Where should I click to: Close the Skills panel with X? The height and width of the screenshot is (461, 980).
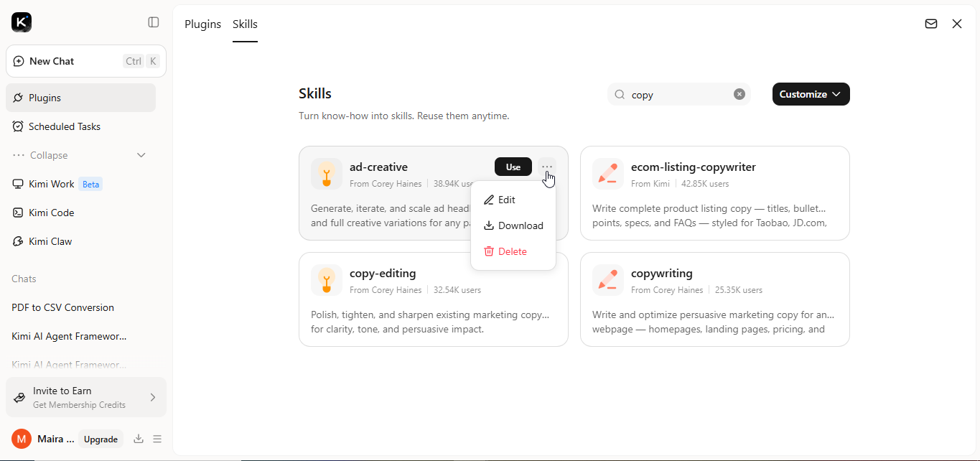click(x=957, y=24)
